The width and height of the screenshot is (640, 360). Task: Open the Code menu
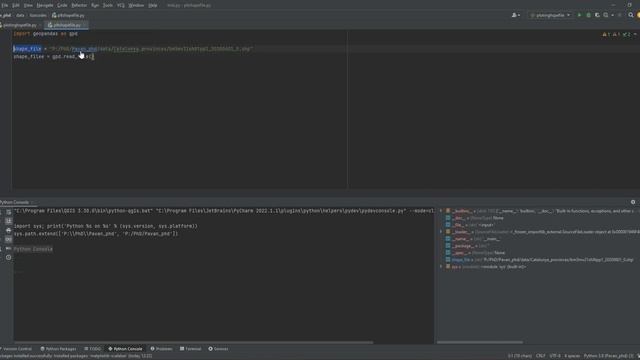coord(62,5)
